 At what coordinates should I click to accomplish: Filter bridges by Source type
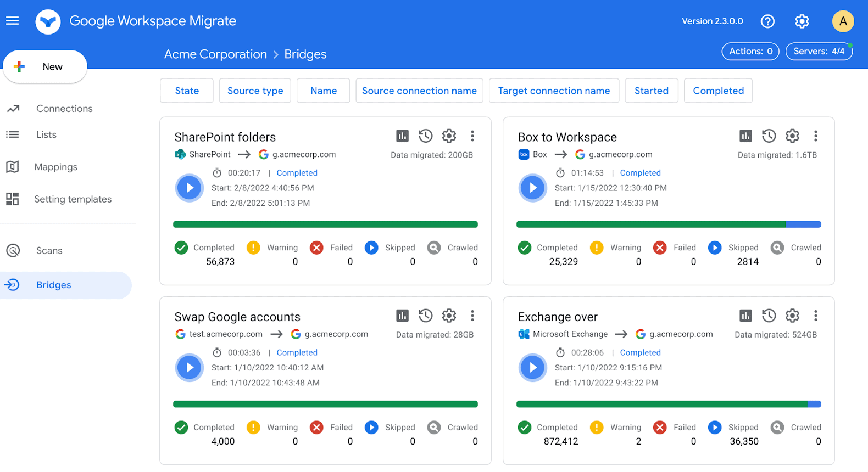[x=255, y=91]
